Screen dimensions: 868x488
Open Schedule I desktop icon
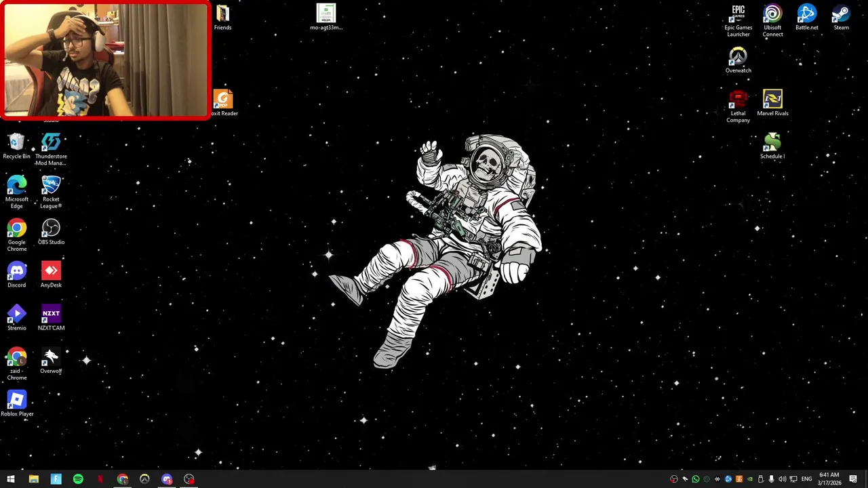tap(772, 146)
